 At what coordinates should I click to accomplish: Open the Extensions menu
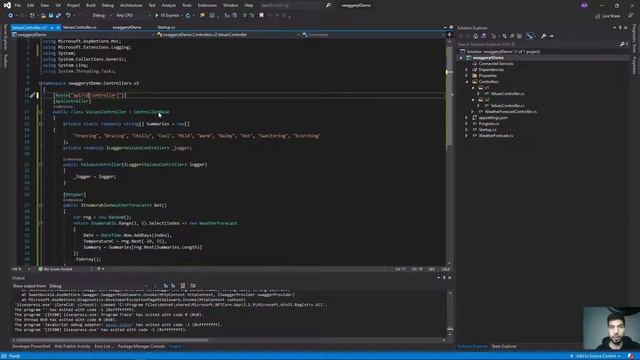point(207,5)
